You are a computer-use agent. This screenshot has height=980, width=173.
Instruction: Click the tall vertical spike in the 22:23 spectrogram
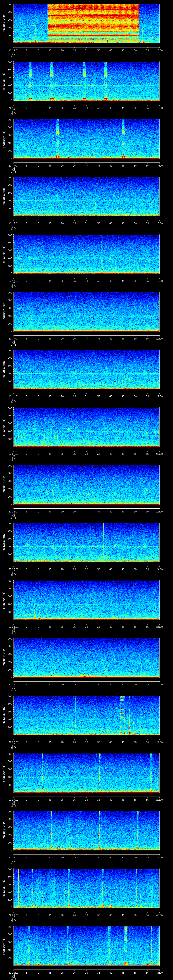[103, 542]
